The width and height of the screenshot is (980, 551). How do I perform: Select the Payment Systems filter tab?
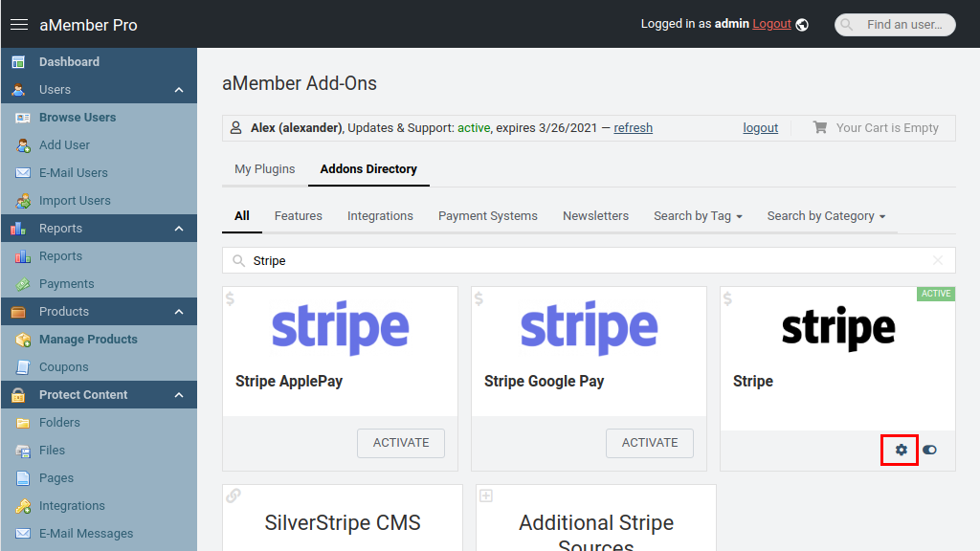488,216
